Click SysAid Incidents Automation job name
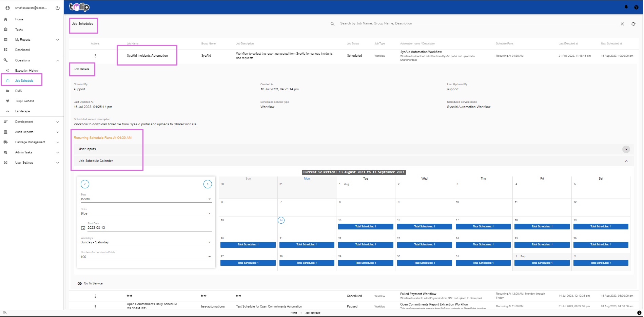Screen dimensions: 644x317 [x=147, y=56]
